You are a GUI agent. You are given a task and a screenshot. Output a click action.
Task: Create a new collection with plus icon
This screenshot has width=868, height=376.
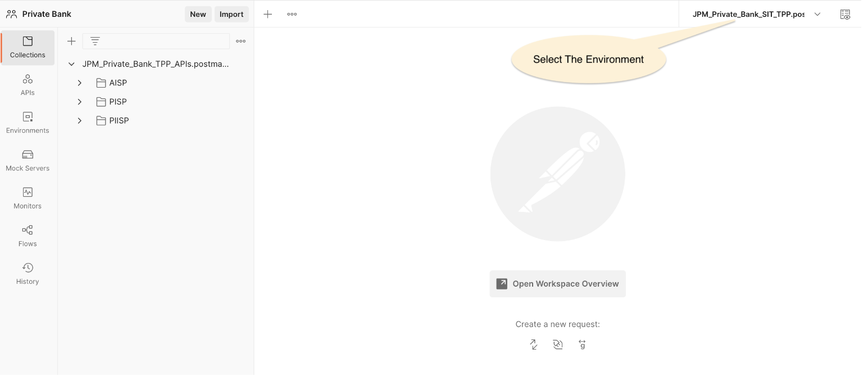coord(71,41)
